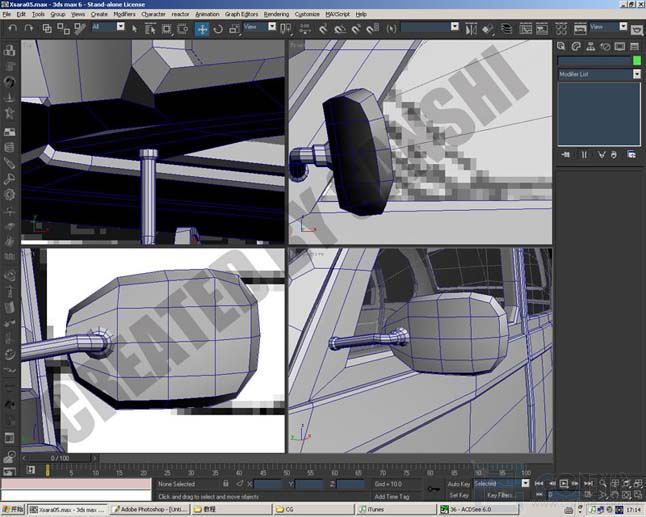Screen dimensions: 646x517
Task: Open the MAXScript menu
Action: point(337,14)
